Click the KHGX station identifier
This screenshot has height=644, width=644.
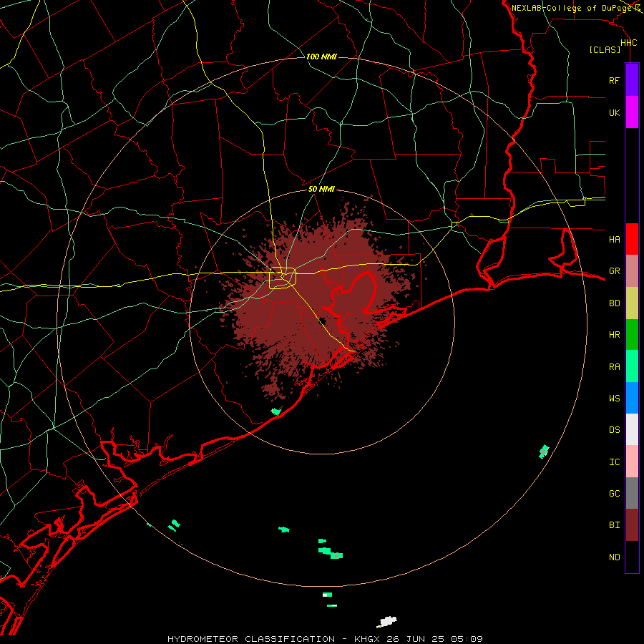coord(368,639)
